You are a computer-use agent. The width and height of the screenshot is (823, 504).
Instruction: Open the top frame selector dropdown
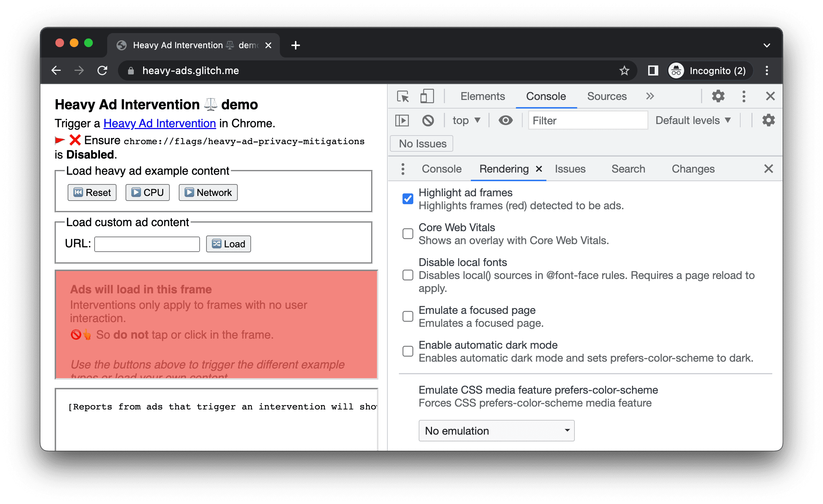(464, 121)
